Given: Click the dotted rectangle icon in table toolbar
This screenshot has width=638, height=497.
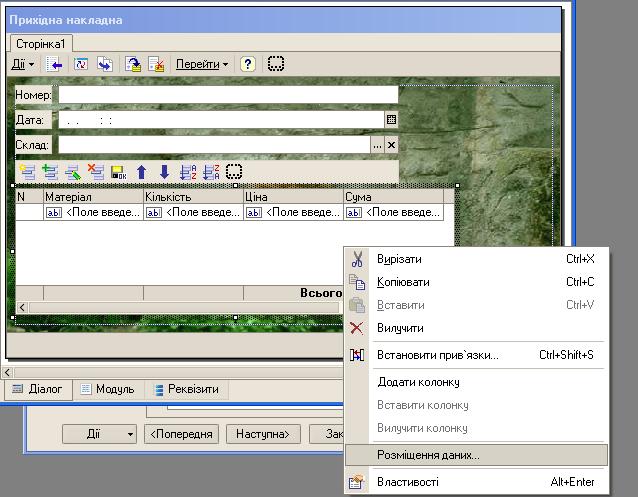Looking at the screenshot, I should click(234, 171).
